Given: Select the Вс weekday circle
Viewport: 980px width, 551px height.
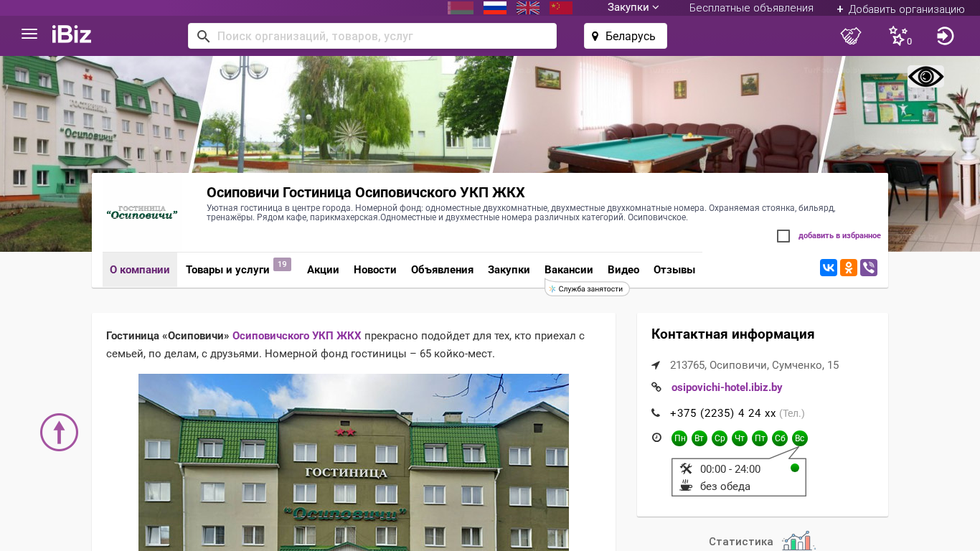Looking at the screenshot, I should click(800, 438).
